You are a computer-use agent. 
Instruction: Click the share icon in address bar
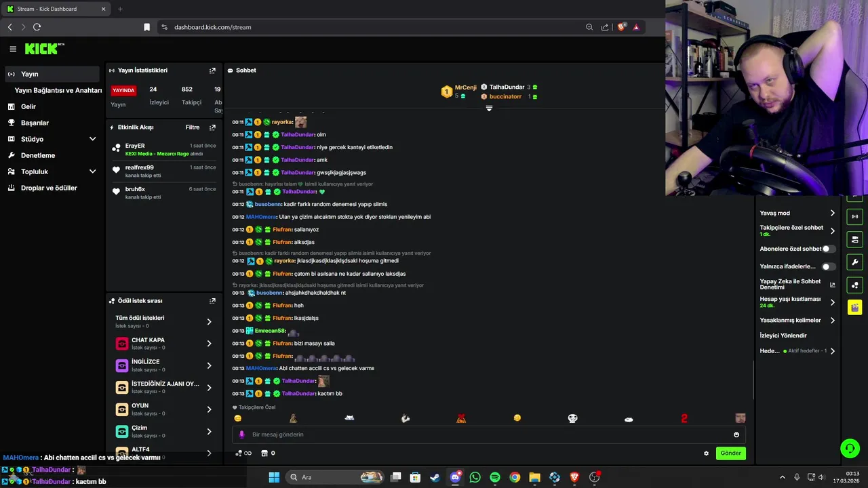pyautogui.click(x=604, y=27)
